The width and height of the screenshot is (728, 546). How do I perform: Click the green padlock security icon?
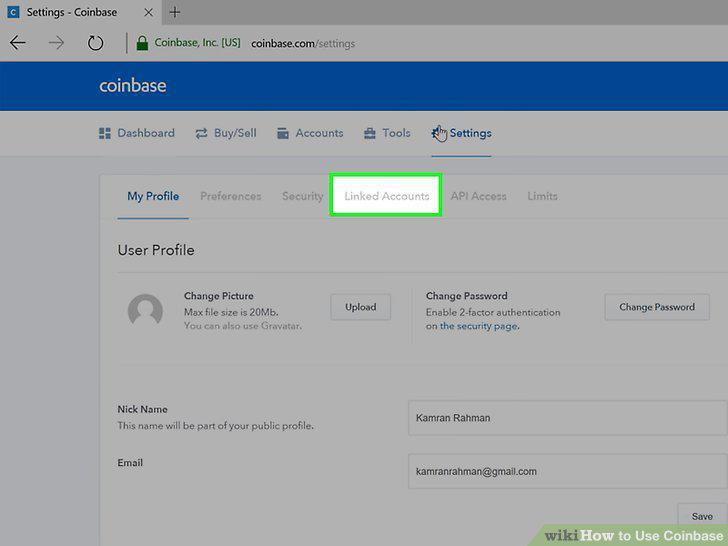coord(142,43)
